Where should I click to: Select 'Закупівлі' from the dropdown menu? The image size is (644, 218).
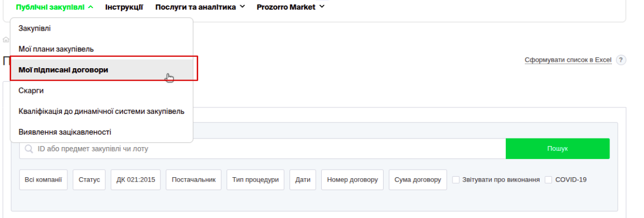click(x=34, y=28)
